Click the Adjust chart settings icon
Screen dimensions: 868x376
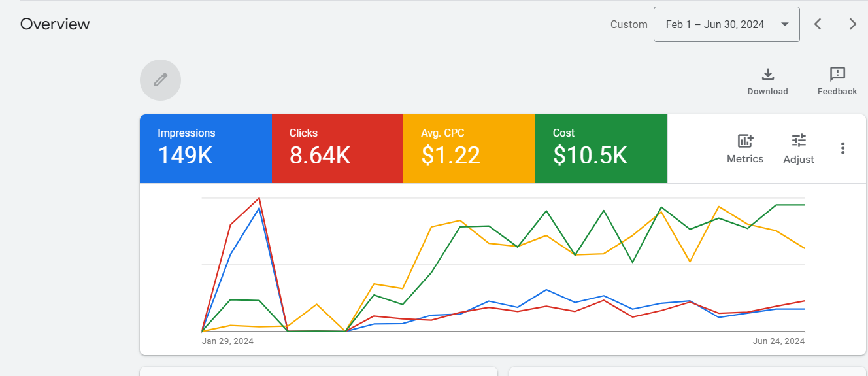(x=798, y=148)
